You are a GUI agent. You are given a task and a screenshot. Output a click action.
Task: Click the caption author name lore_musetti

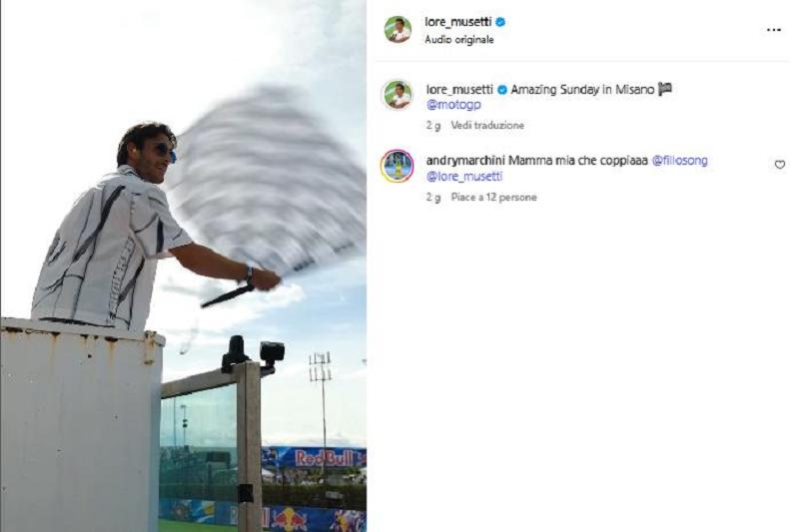click(459, 90)
